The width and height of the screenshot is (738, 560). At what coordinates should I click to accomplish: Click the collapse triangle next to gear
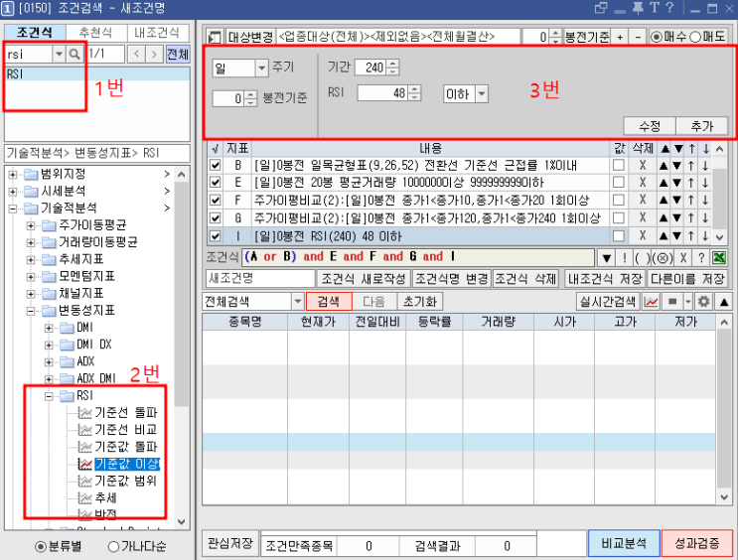[724, 302]
